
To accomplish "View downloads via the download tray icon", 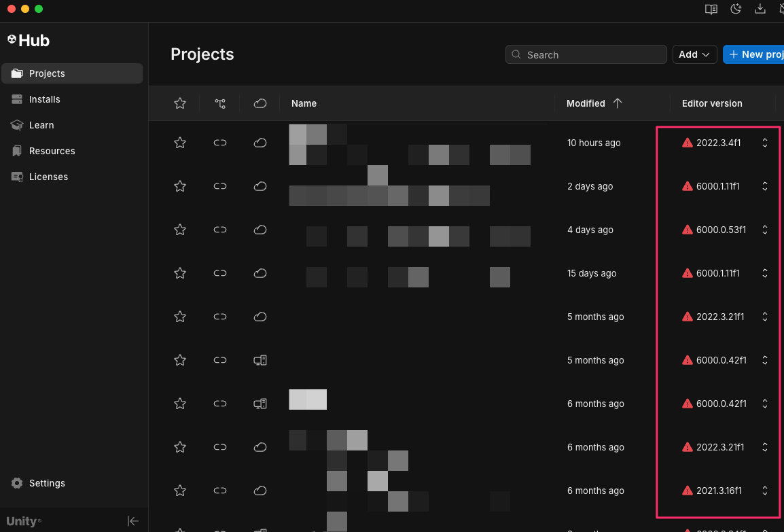I will coord(760,10).
